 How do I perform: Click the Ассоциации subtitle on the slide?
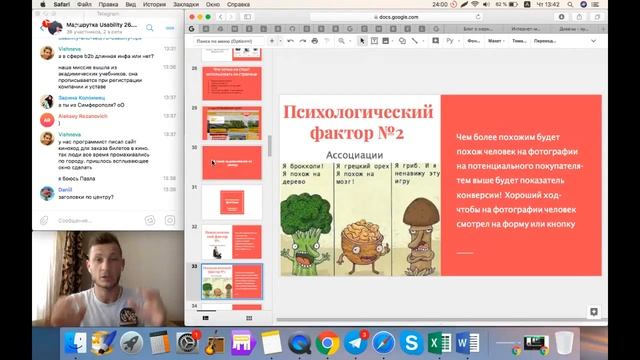354,155
